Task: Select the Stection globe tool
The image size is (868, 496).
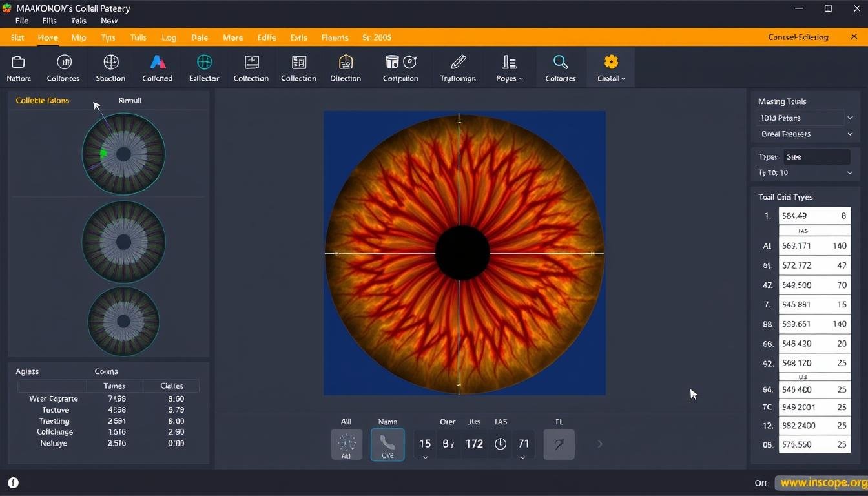Action: (110, 67)
